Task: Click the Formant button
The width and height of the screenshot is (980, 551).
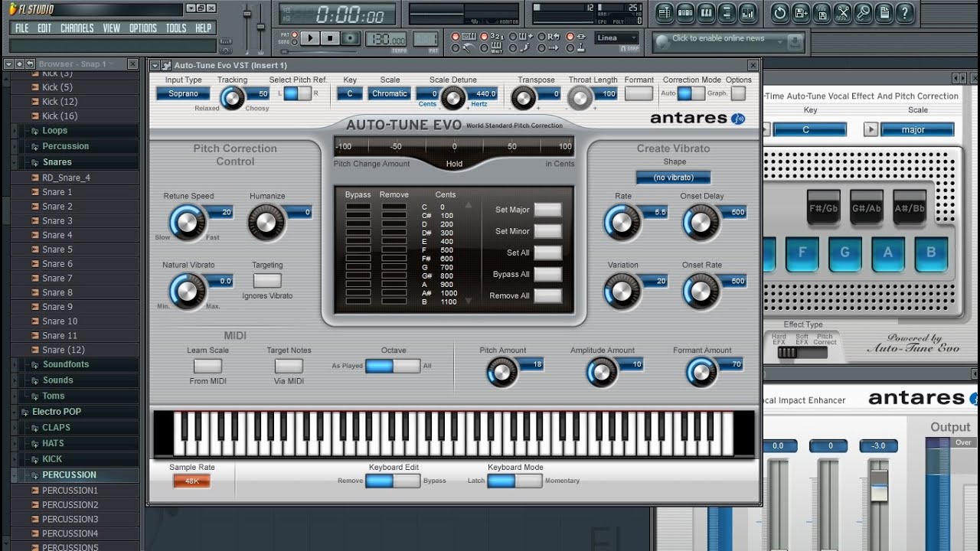Action: [639, 93]
